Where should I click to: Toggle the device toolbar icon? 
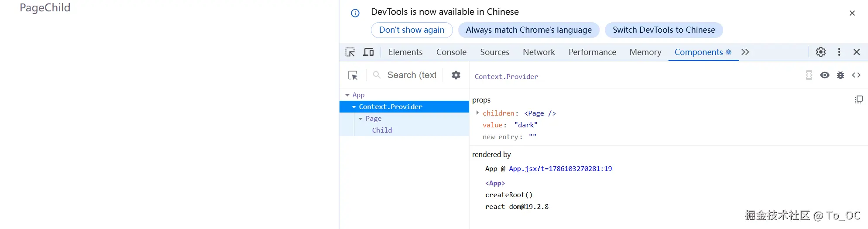[x=369, y=52]
